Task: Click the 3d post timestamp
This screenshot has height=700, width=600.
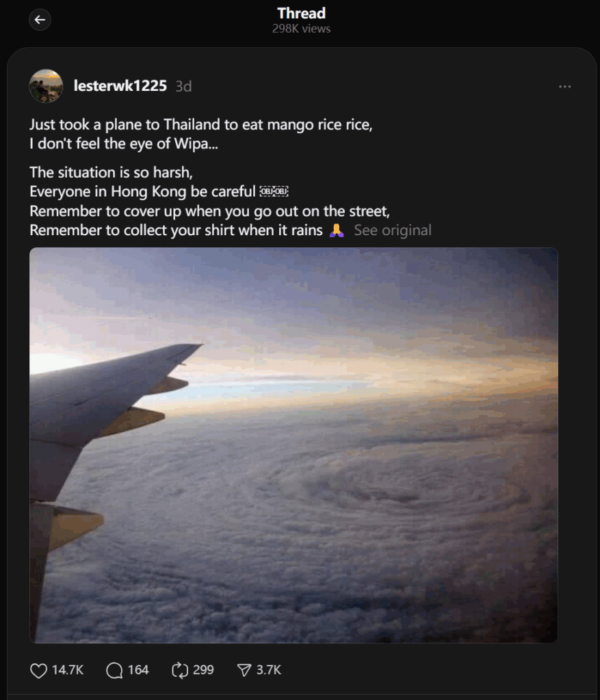Action: coord(183,86)
